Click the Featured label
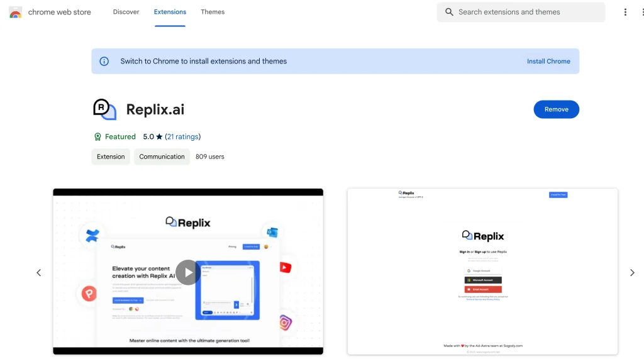Viewport: 644px width, 359px height. click(120, 137)
